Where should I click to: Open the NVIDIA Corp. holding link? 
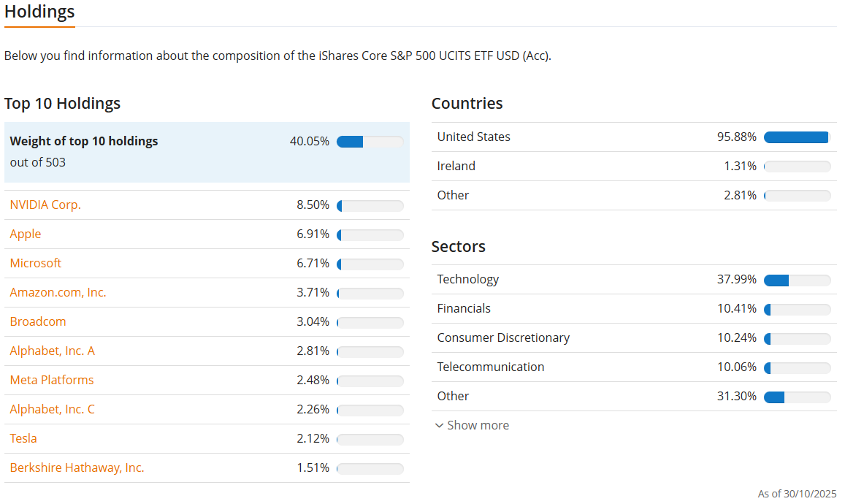45,205
